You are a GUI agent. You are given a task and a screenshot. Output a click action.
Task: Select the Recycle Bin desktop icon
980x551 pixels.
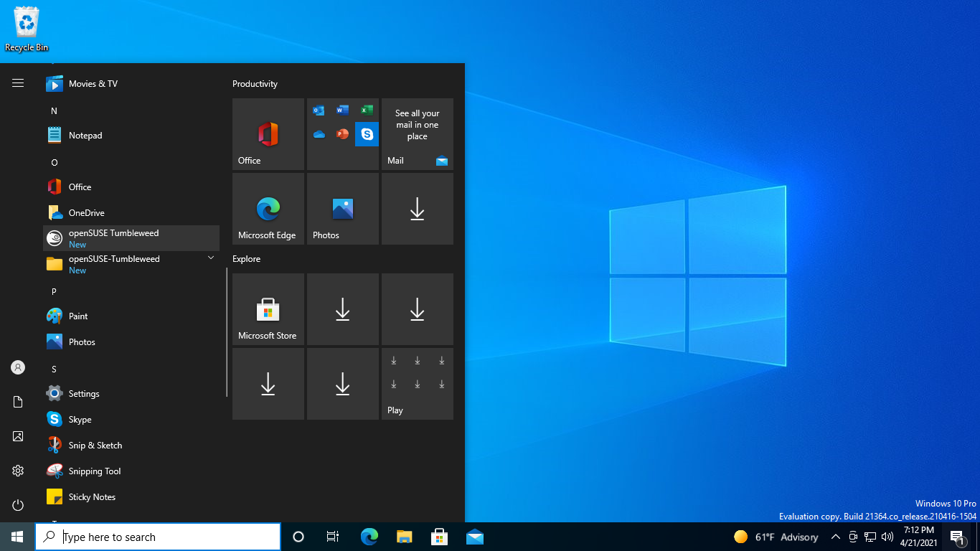[27, 29]
